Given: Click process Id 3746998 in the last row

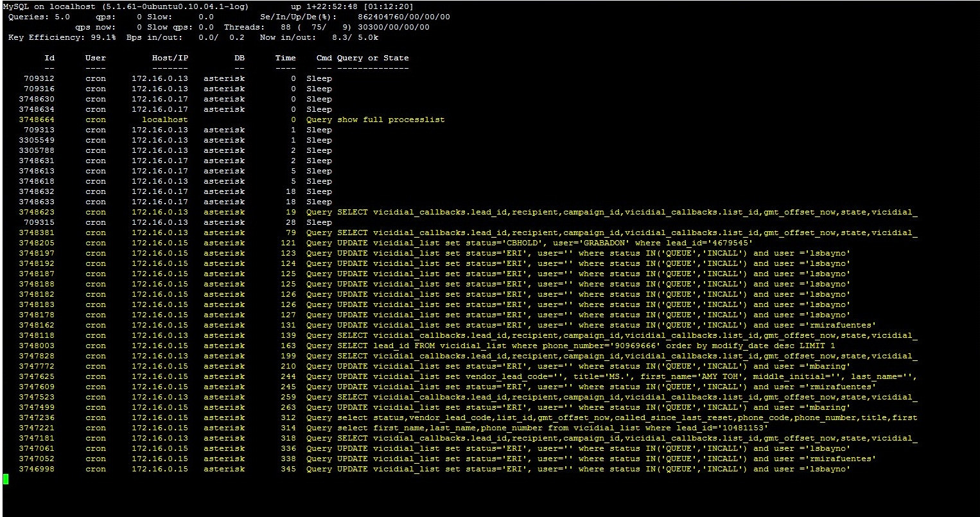Looking at the screenshot, I should (x=37, y=469).
